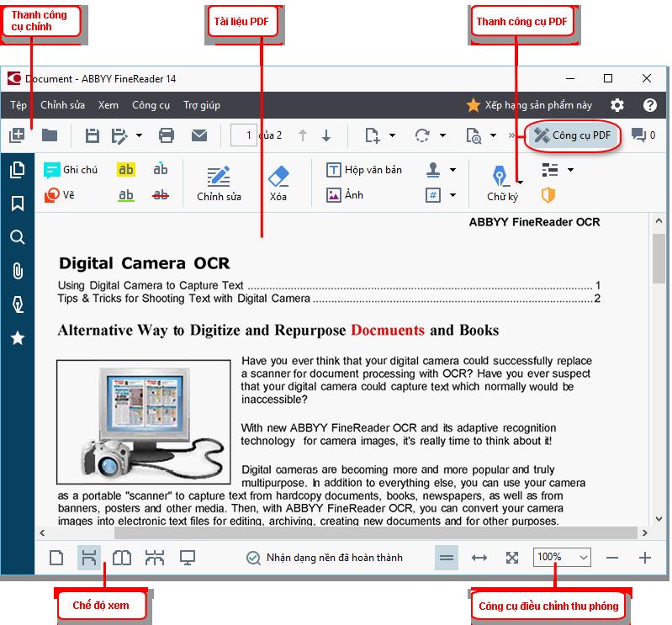The height and width of the screenshot is (625, 672).
Task: Click the stamp tool icon
Action: (433, 170)
